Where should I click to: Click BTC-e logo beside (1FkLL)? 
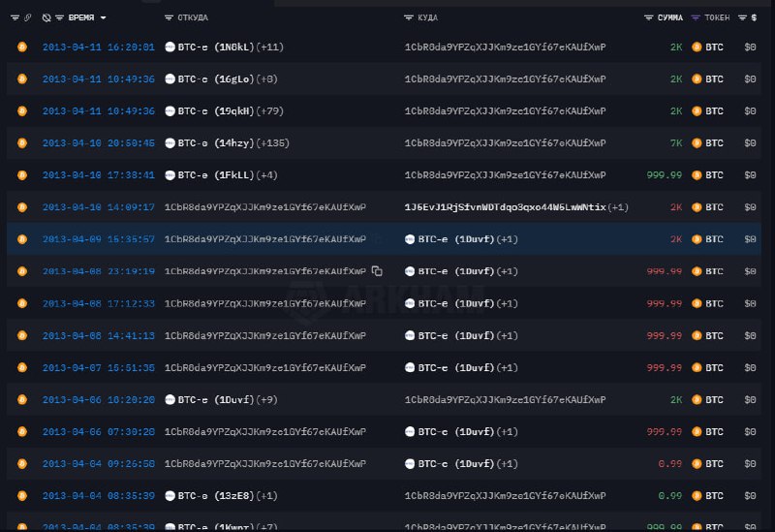click(170, 175)
